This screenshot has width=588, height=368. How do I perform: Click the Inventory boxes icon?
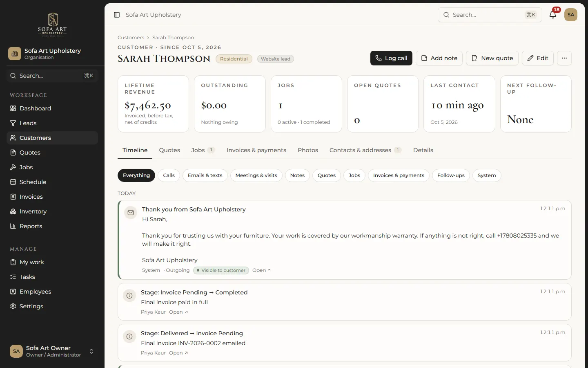[x=13, y=211]
